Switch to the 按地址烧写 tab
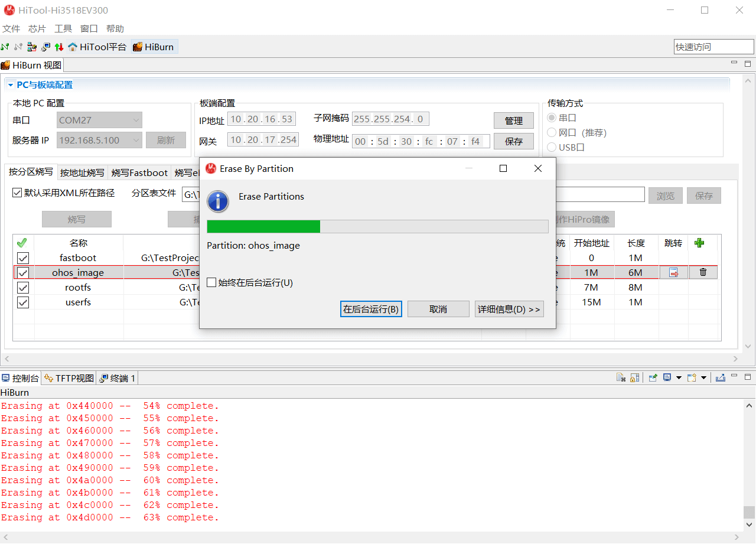The height and width of the screenshot is (544, 756). pyautogui.click(x=82, y=172)
